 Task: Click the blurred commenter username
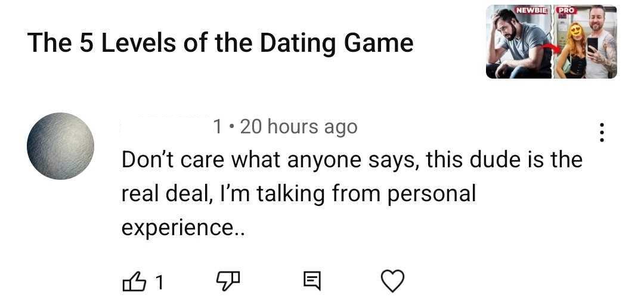[165, 126]
